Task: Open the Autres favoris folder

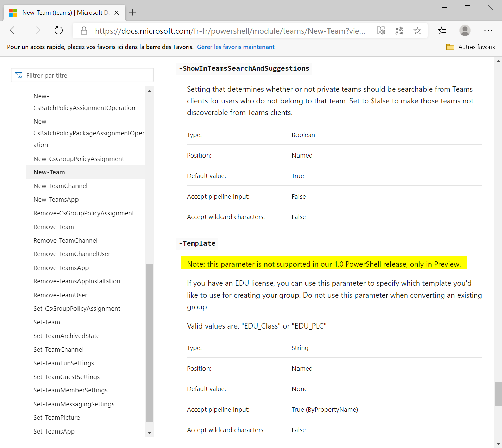Action: point(471,47)
